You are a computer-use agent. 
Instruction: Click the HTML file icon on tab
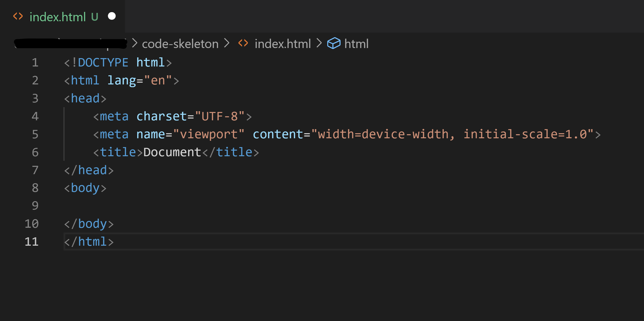click(18, 16)
